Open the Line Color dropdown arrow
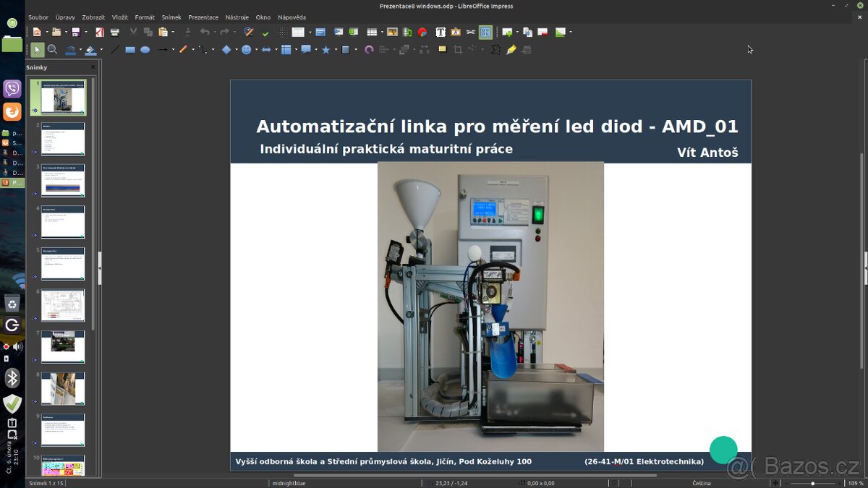 tap(80, 50)
